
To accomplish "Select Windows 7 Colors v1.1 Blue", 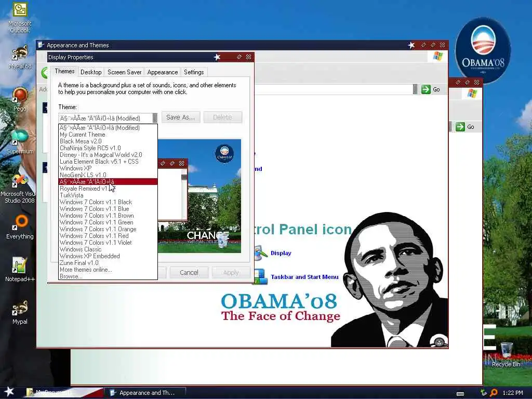I will (108, 209).
